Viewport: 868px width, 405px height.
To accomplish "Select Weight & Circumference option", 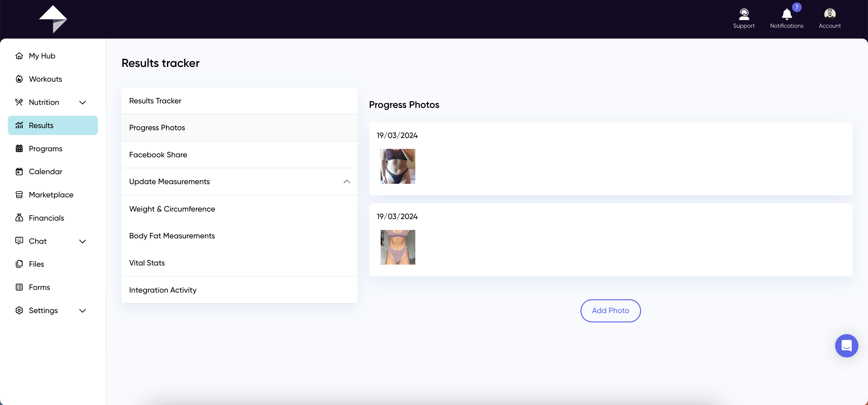I will 172,209.
